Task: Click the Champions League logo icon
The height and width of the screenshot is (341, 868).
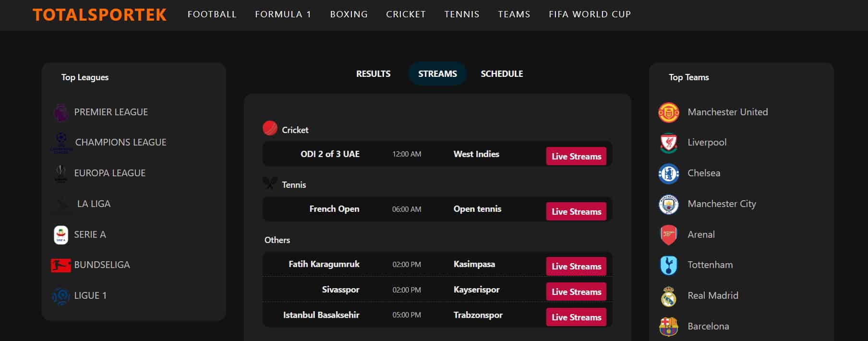Action: pyautogui.click(x=61, y=143)
